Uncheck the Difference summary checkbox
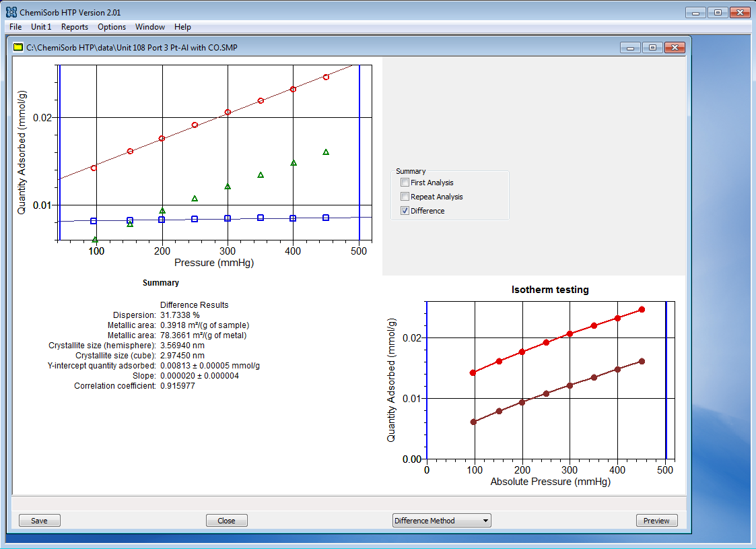 405,211
